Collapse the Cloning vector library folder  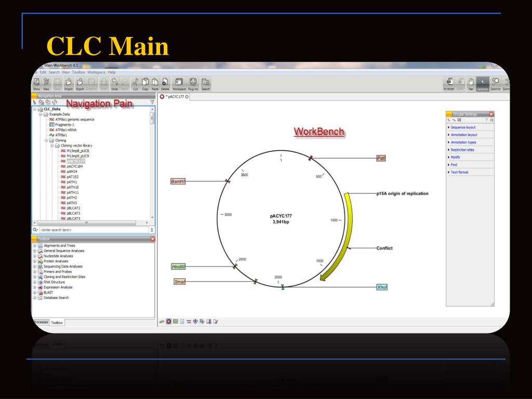52,145
